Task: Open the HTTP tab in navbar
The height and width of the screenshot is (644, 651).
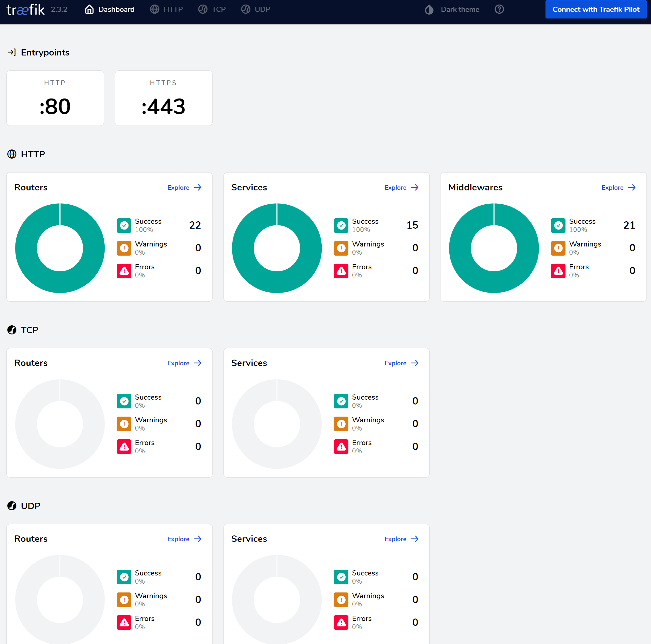Action: [x=166, y=9]
